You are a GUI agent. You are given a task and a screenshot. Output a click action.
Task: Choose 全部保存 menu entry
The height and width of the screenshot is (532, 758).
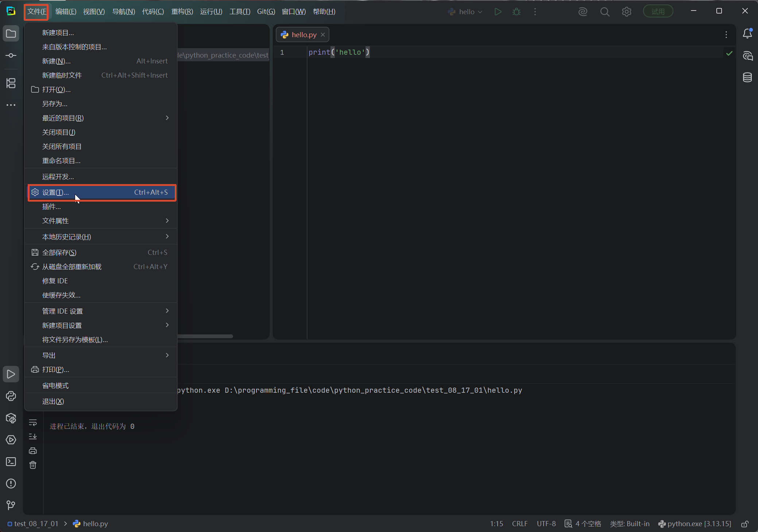pos(101,252)
